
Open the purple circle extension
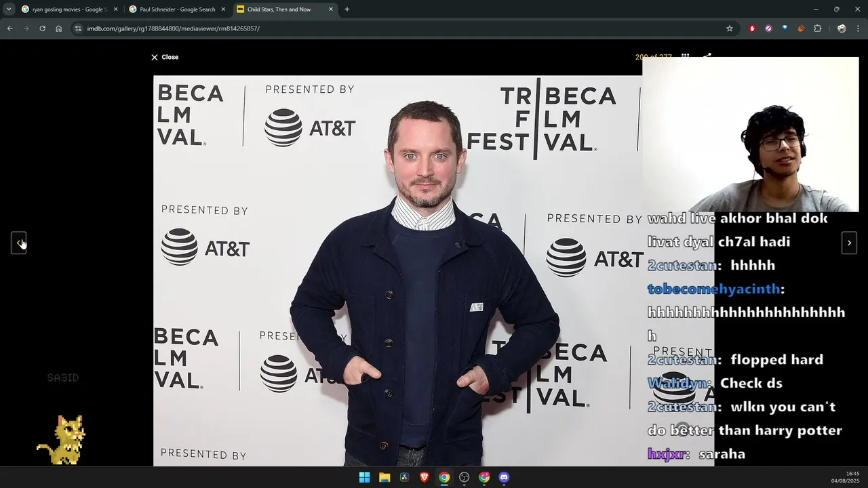[x=768, y=28]
